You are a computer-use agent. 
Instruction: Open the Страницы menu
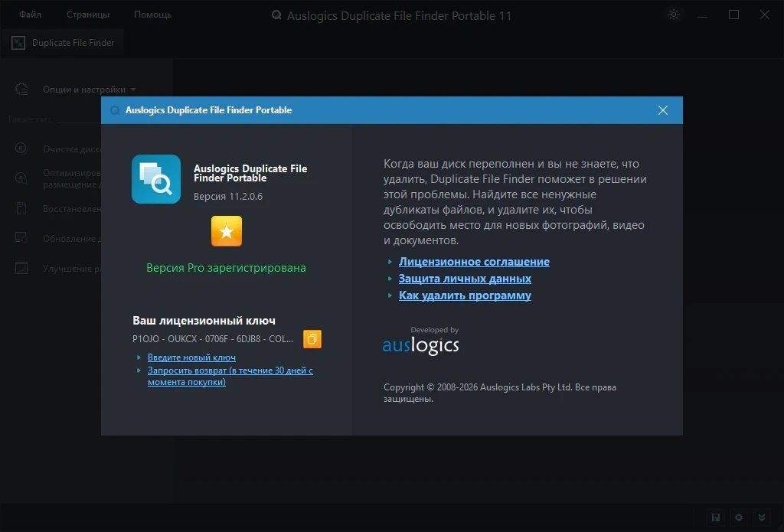click(88, 15)
